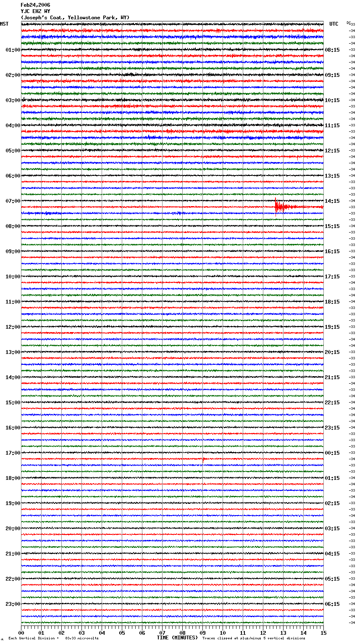
Task: Select the 10:00 MST time label
Action: tap(13, 277)
